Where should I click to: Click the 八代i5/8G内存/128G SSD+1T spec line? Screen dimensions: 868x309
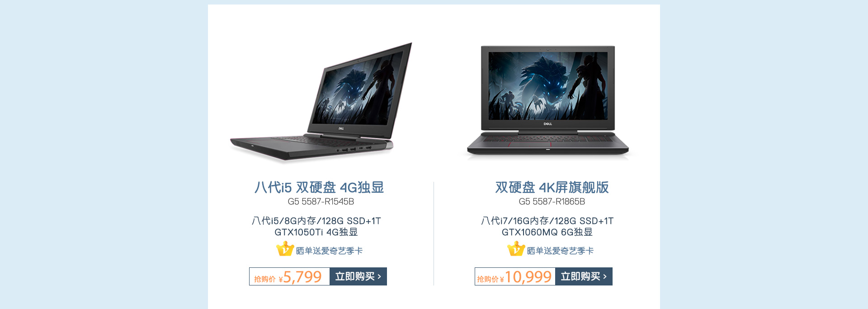[x=316, y=221]
